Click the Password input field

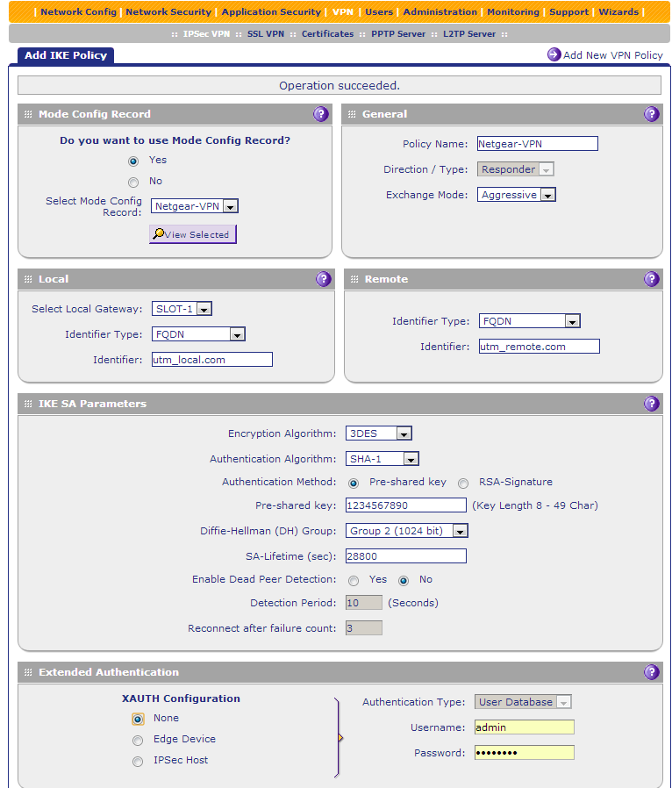point(525,753)
